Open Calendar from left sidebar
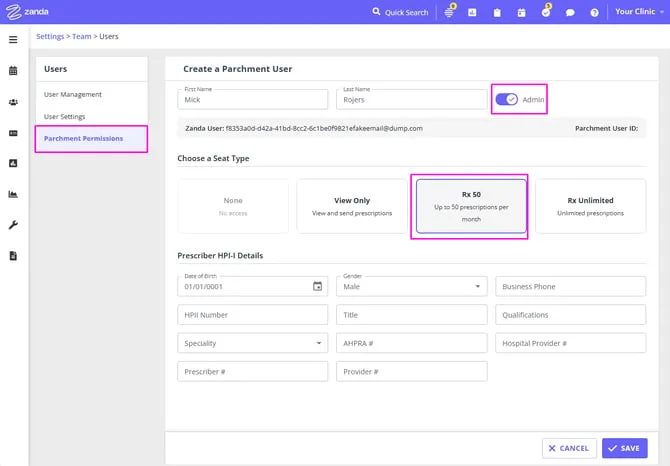 tap(13, 70)
